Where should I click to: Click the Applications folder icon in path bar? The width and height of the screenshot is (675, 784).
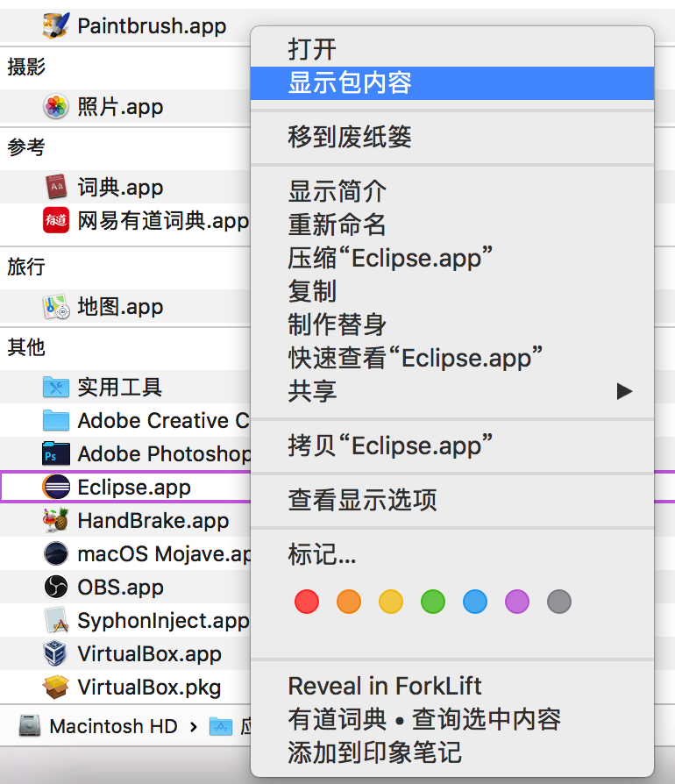click(x=221, y=726)
